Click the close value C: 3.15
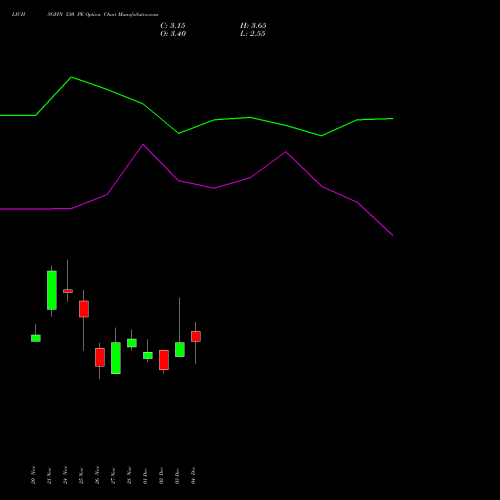 [173, 26]
